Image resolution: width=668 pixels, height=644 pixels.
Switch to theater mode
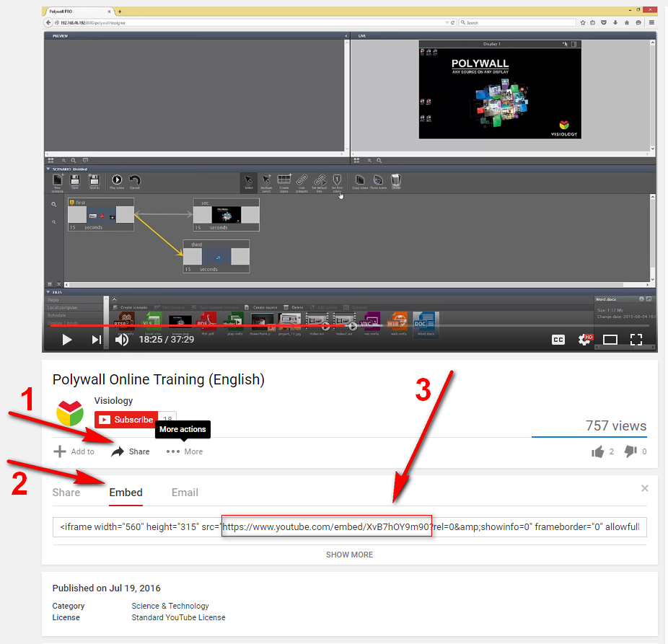coord(610,340)
